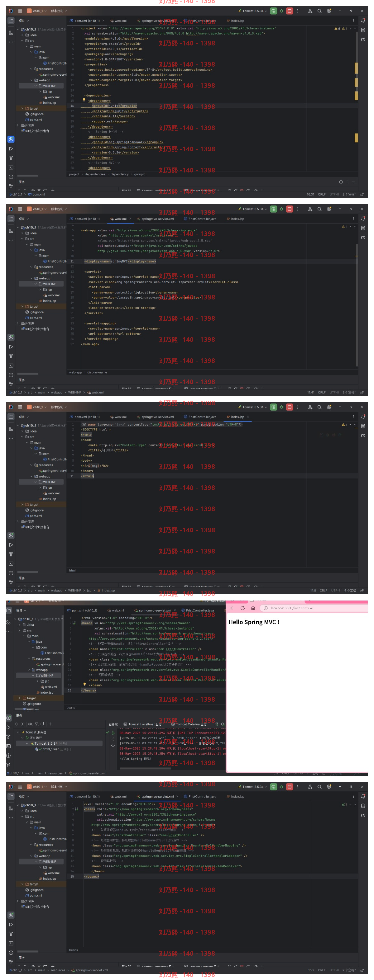Screen dimensions: 374x980
Task: Open the 项目 view dropdown in the pom.xml window
Action: coord(24,21)
